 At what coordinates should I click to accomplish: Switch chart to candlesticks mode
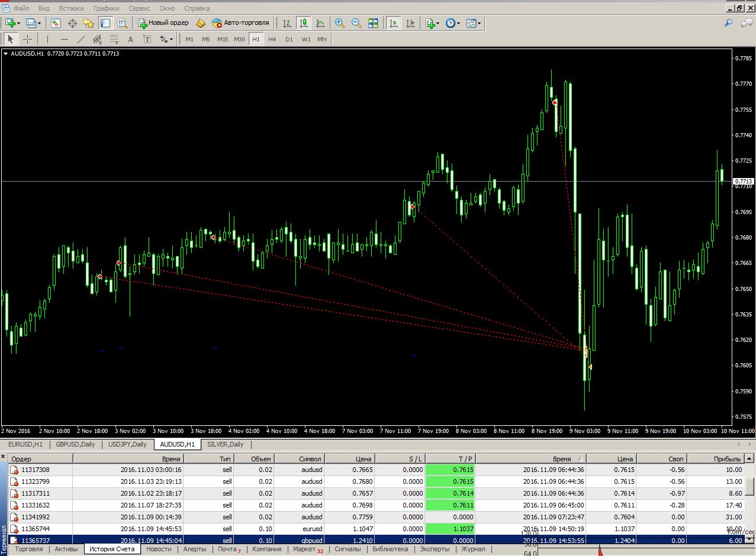[x=304, y=23]
